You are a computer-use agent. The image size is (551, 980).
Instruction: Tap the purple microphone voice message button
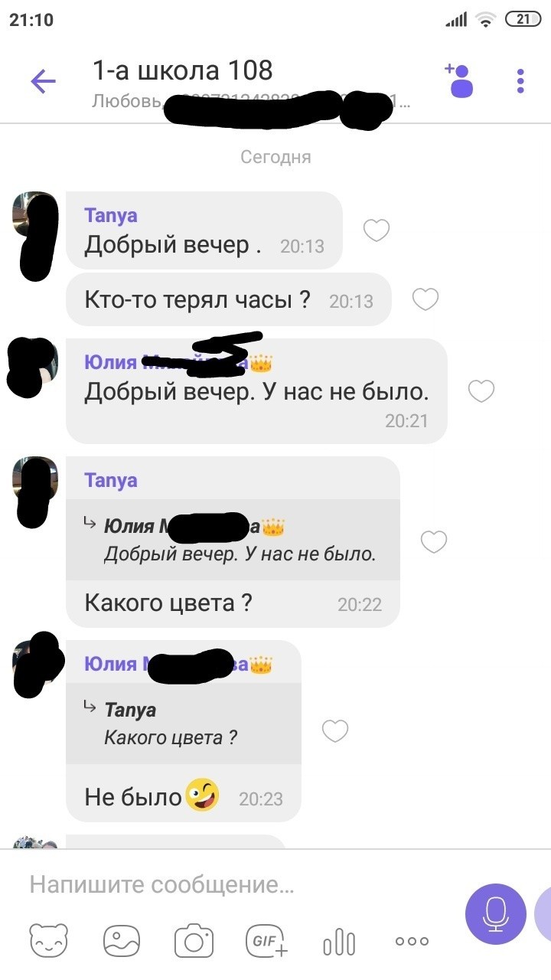tap(496, 914)
